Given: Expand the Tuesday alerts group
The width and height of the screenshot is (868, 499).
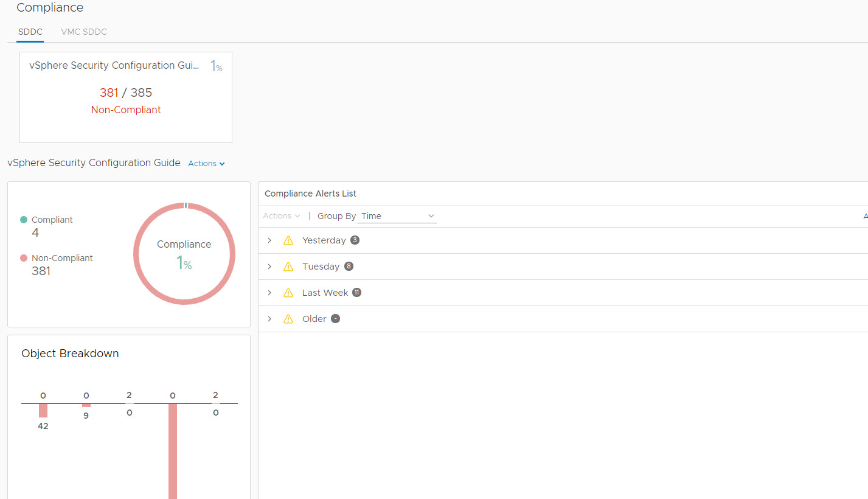Looking at the screenshot, I should pos(269,267).
